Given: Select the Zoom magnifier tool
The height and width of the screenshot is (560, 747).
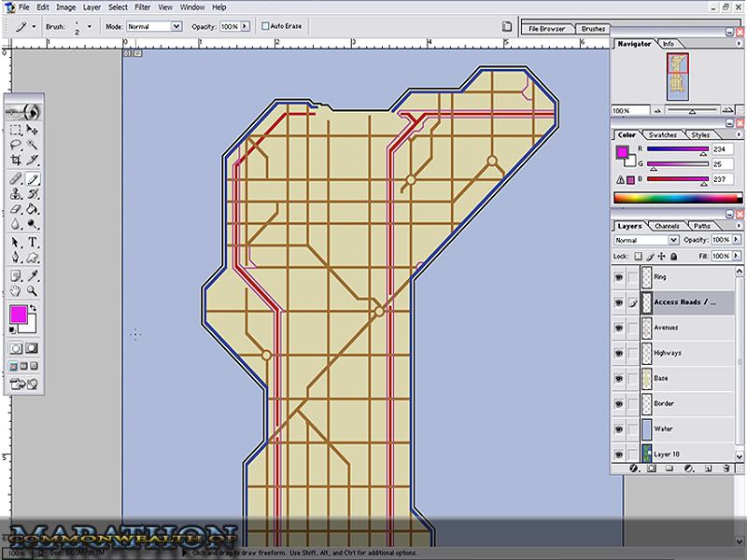Looking at the screenshot, I should (33, 290).
